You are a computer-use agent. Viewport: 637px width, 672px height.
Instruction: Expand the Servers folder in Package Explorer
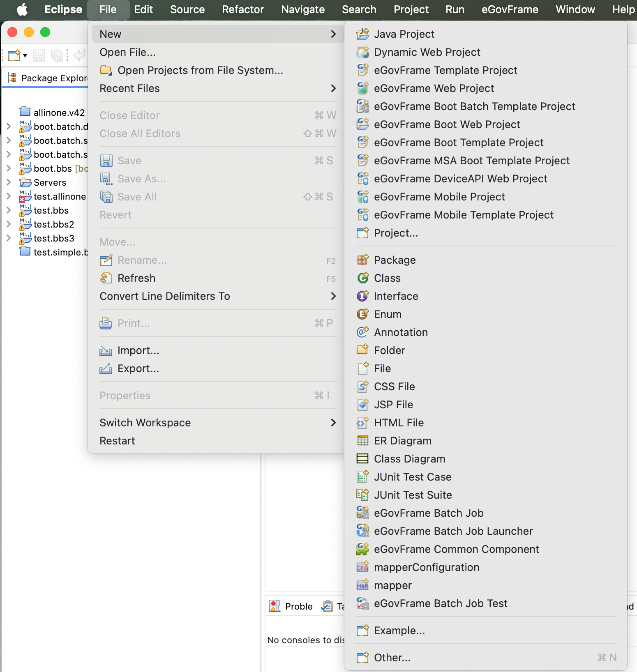[9, 182]
